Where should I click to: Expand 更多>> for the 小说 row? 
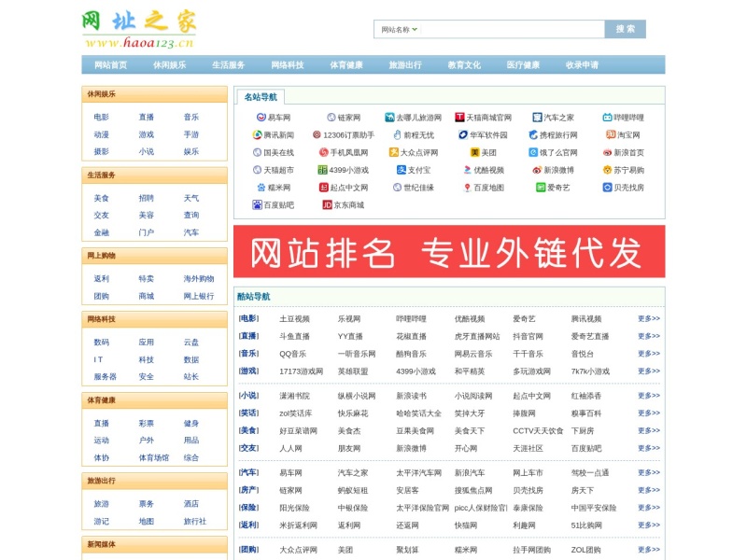[649, 396]
